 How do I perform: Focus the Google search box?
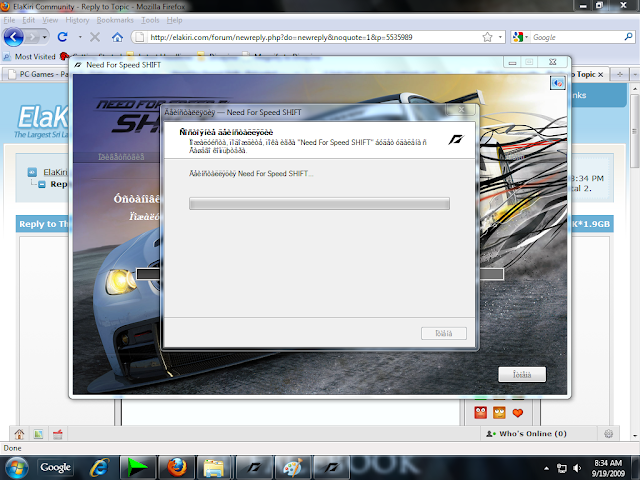tap(576, 37)
